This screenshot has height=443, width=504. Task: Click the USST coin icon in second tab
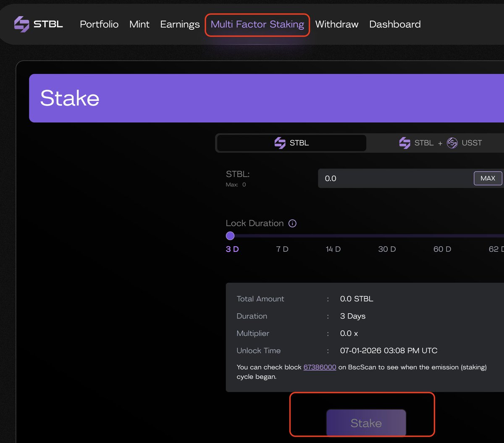452,143
